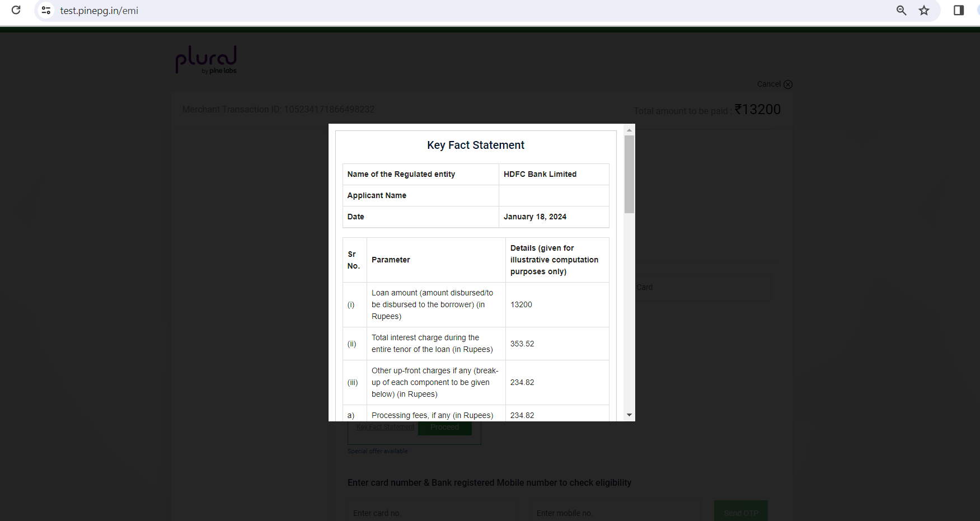Screen dimensions: 980x521
Task: Open the Key Fact Statement link
Action: click(385, 427)
